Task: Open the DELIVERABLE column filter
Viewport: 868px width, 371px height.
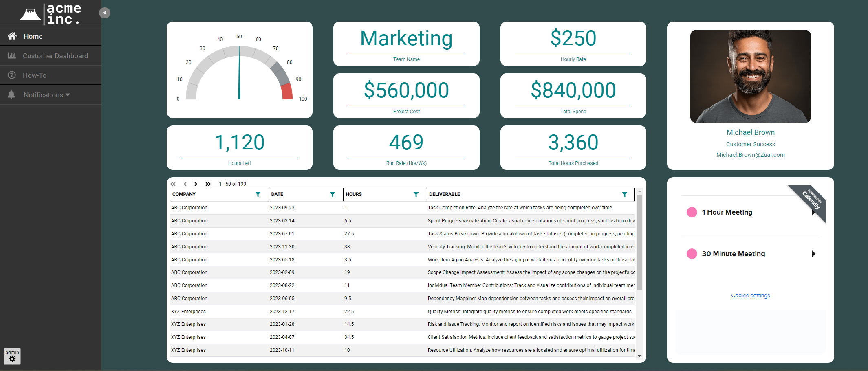Action: click(x=625, y=194)
